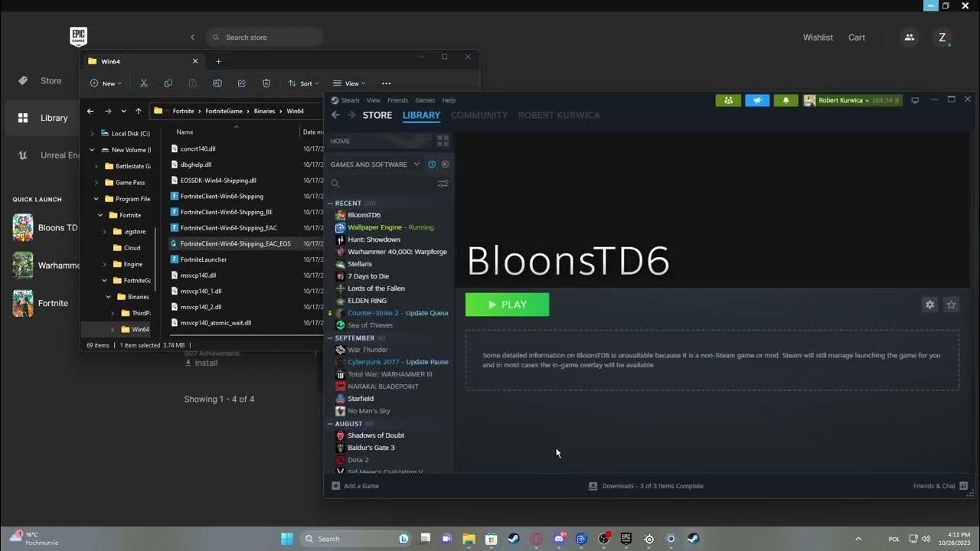
Task: Click Steam library search field
Action: 383,184
